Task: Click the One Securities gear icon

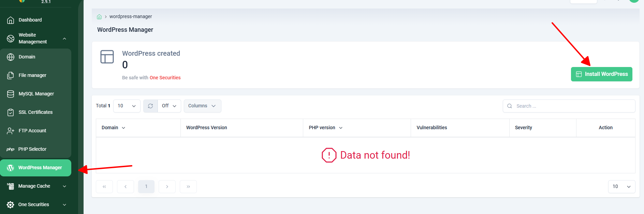Action: click(x=11, y=205)
